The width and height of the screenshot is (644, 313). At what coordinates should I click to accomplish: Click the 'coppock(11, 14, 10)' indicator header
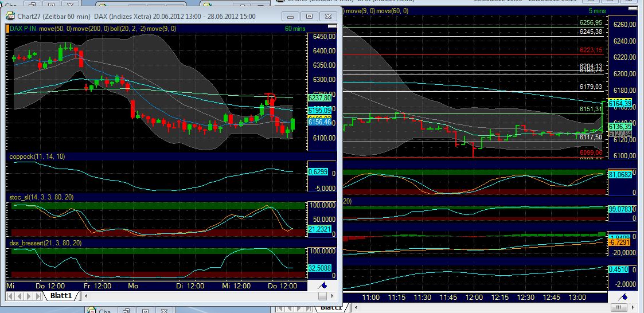coord(37,156)
